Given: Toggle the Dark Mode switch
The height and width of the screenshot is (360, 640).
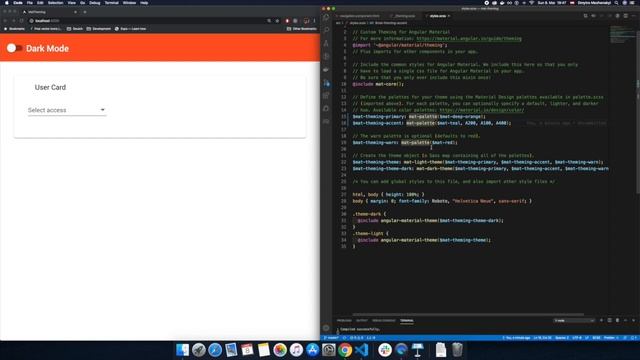Looking at the screenshot, I should pyautogui.click(x=14, y=48).
